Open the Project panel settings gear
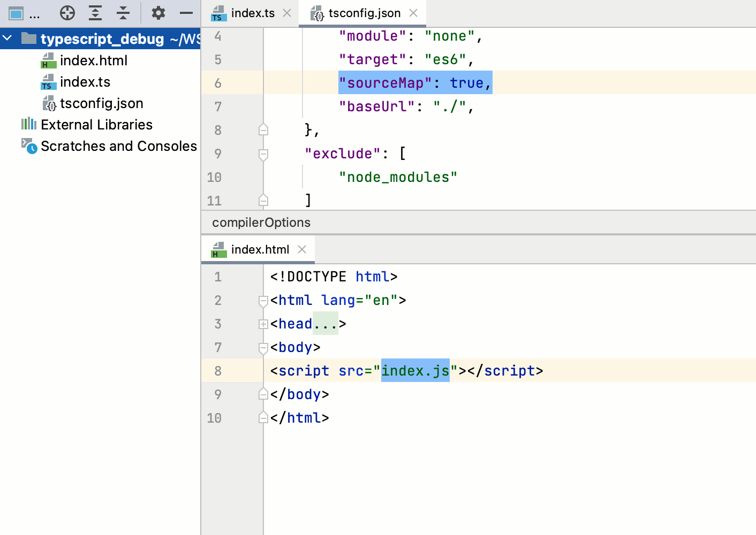Screen dimensions: 756x535 (x=158, y=12)
